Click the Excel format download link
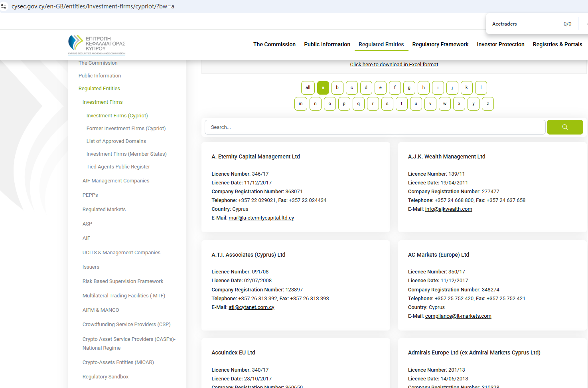The height and width of the screenshot is (388, 588). click(394, 65)
